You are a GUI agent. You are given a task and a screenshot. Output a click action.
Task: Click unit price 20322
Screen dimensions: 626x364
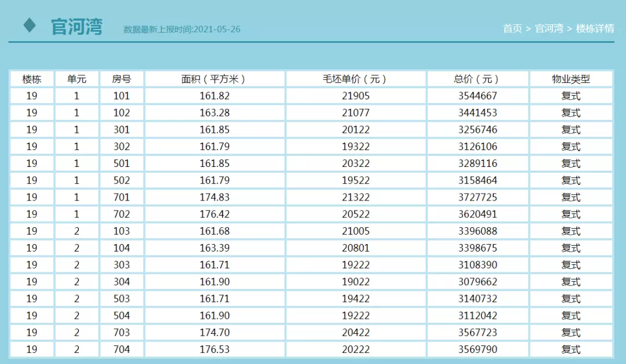[x=356, y=163]
